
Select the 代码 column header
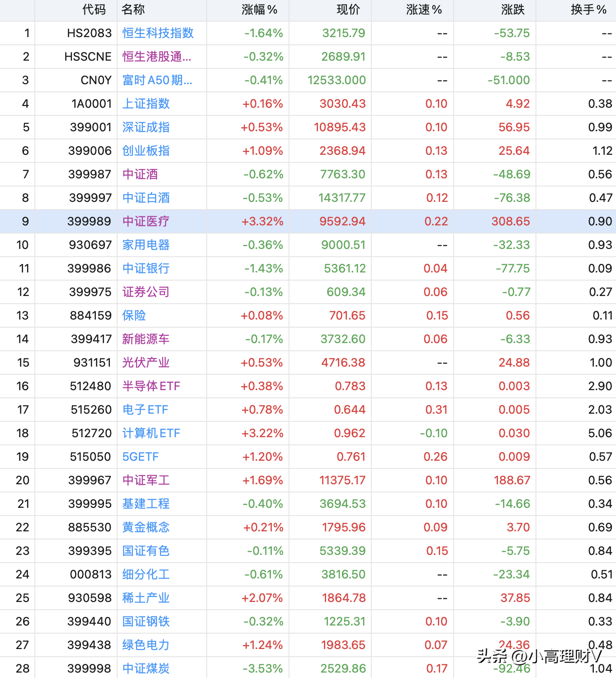(x=94, y=10)
